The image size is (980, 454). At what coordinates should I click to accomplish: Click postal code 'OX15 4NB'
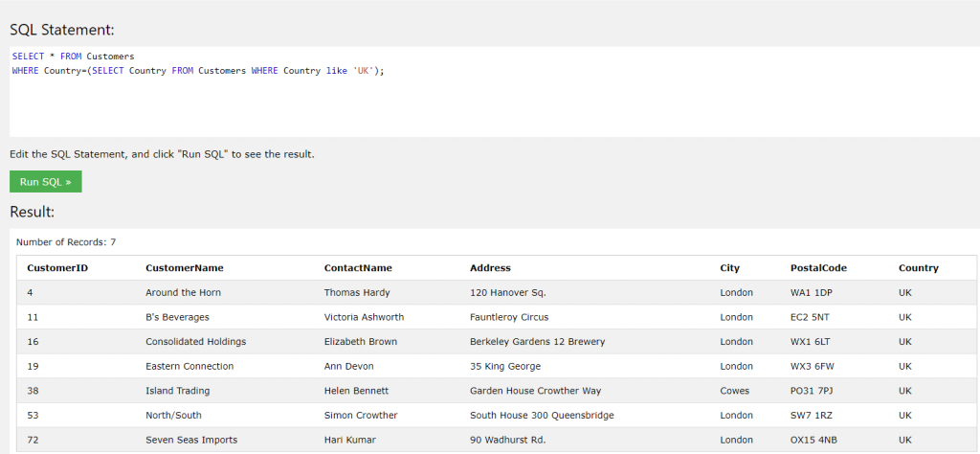click(x=813, y=440)
